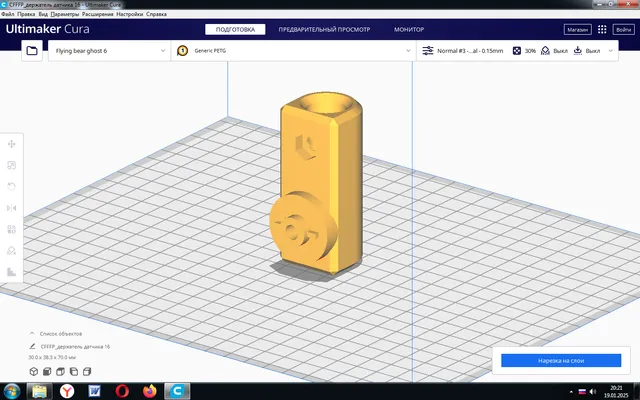Click the bottom tool in left toolbar
This screenshot has width=640, height=400.
11,272
